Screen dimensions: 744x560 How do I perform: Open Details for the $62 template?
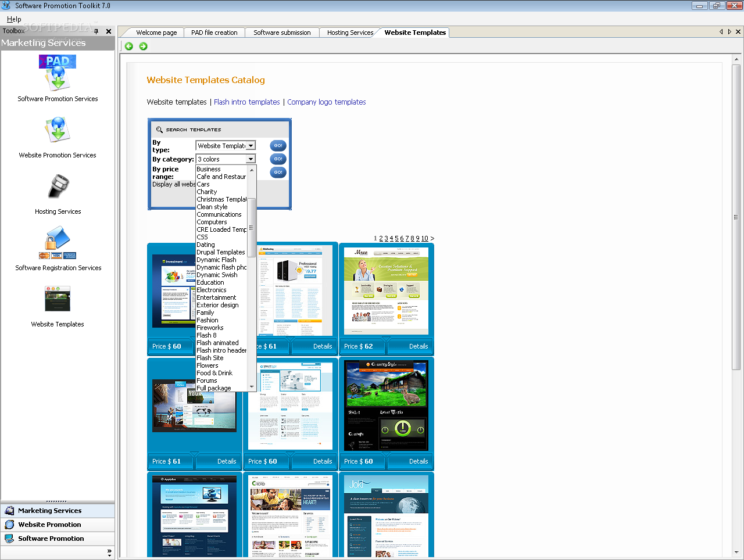(419, 346)
